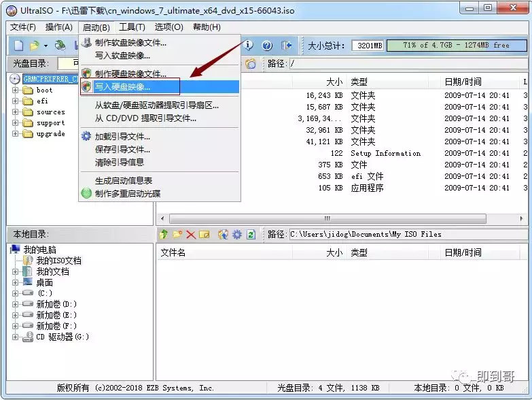
Task: Click the Help question mark icon
Action: [267, 46]
